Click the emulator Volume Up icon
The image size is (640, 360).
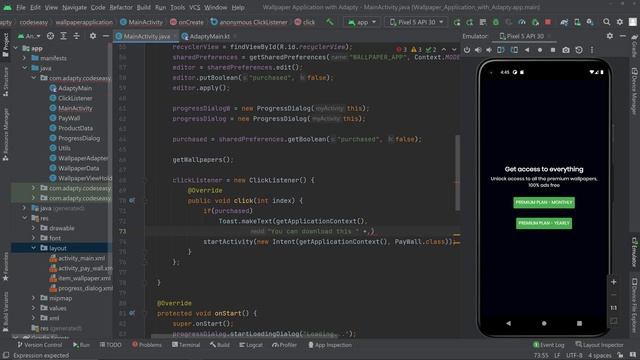478,50
